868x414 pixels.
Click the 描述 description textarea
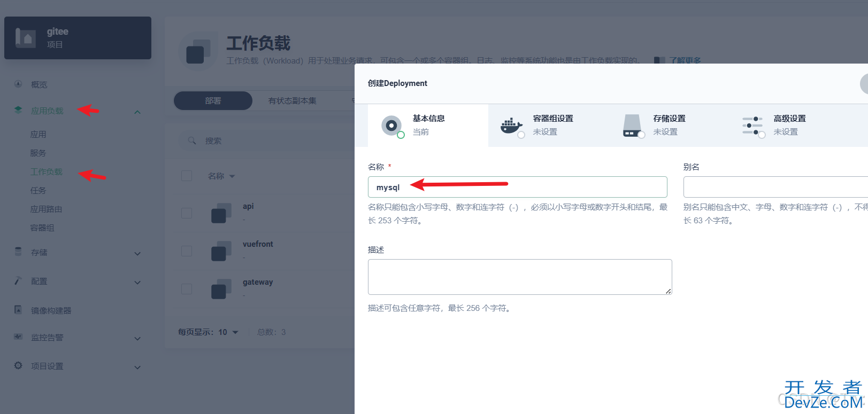pyautogui.click(x=520, y=277)
